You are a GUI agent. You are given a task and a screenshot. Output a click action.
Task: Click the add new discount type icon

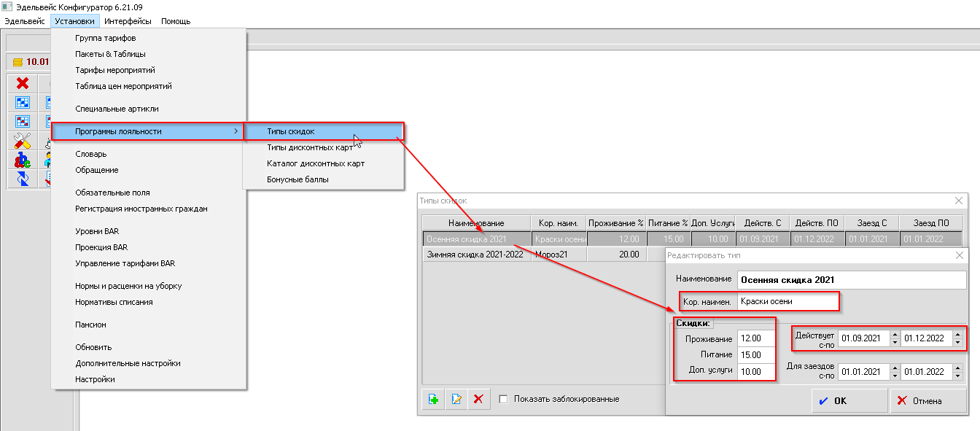[433, 399]
